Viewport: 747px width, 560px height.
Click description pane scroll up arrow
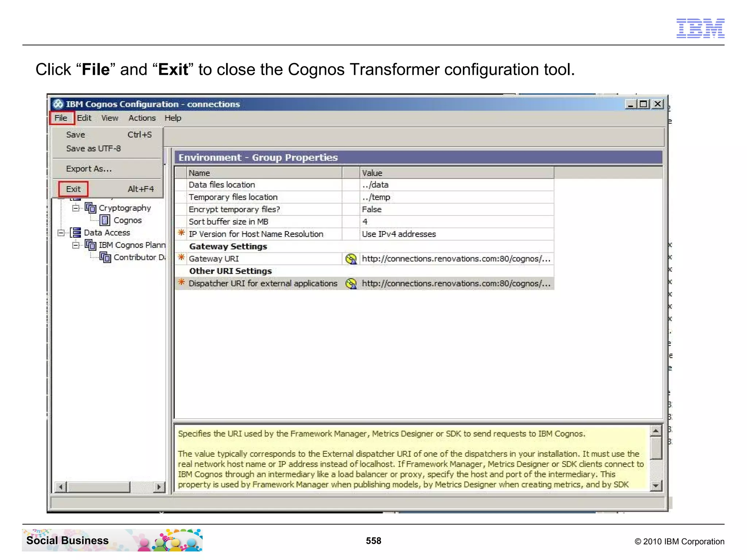pyautogui.click(x=656, y=431)
